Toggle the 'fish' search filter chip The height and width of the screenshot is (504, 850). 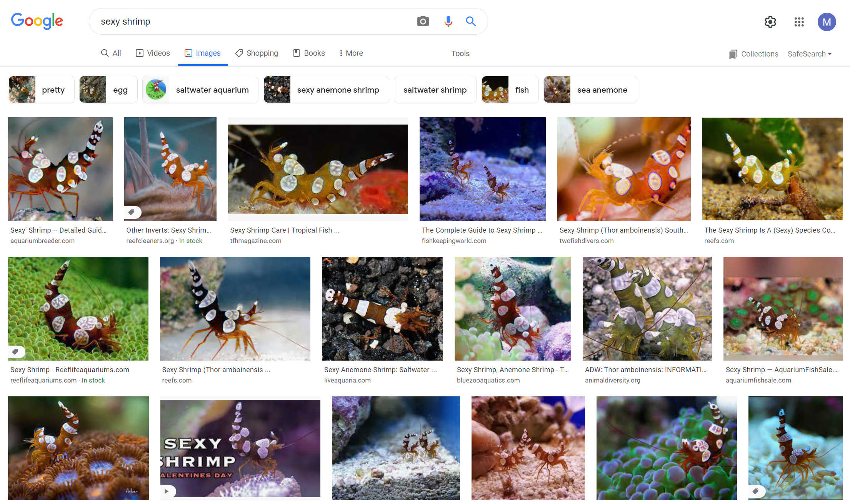click(522, 90)
